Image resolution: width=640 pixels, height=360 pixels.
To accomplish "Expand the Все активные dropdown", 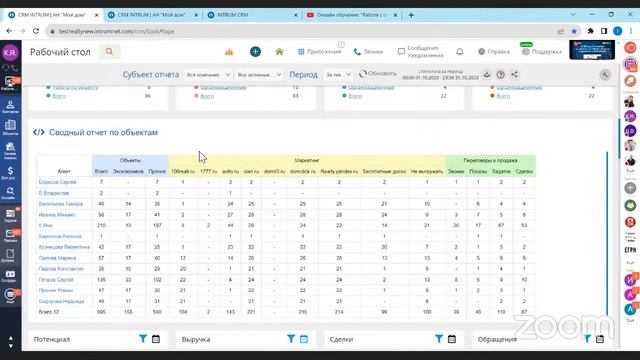I will click(259, 75).
